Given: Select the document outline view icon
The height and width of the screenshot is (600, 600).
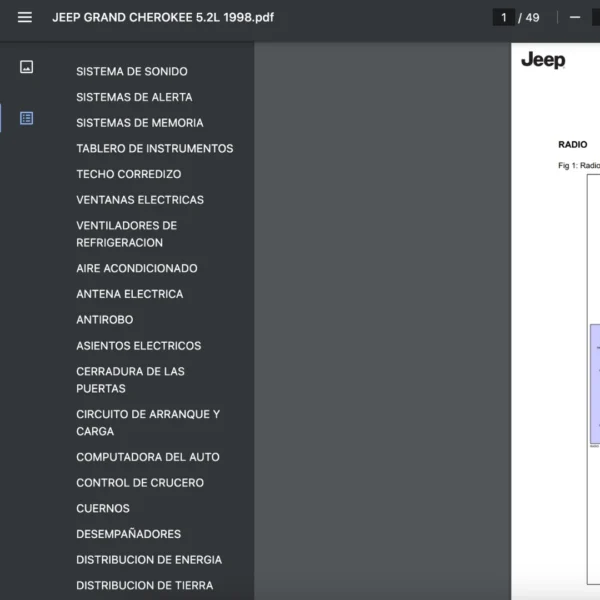Looking at the screenshot, I should point(27,118).
